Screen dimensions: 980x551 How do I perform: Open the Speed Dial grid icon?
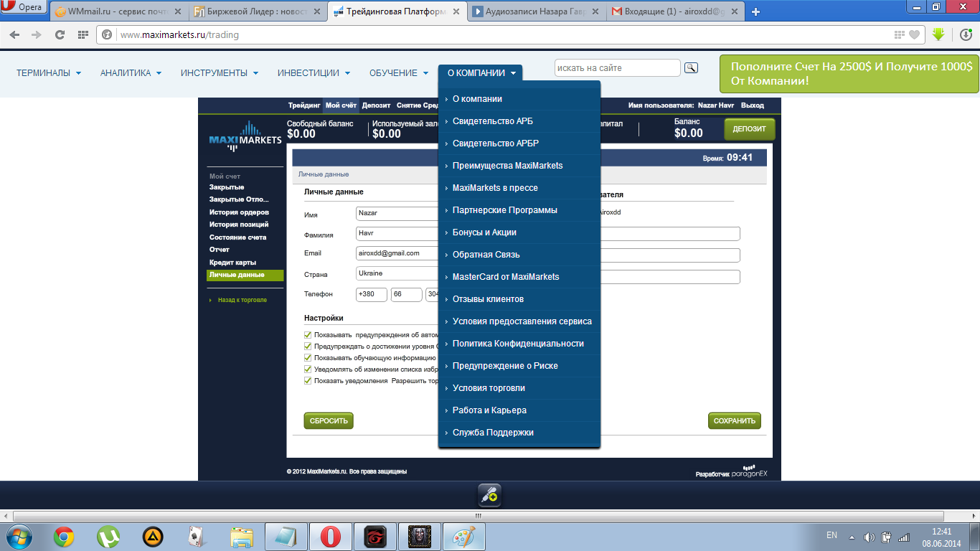(x=83, y=34)
